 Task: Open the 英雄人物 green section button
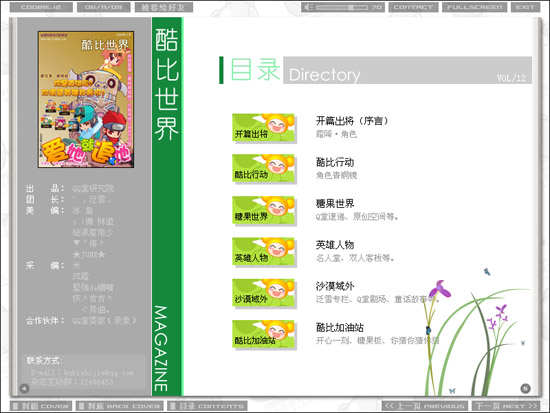(x=263, y=252)
